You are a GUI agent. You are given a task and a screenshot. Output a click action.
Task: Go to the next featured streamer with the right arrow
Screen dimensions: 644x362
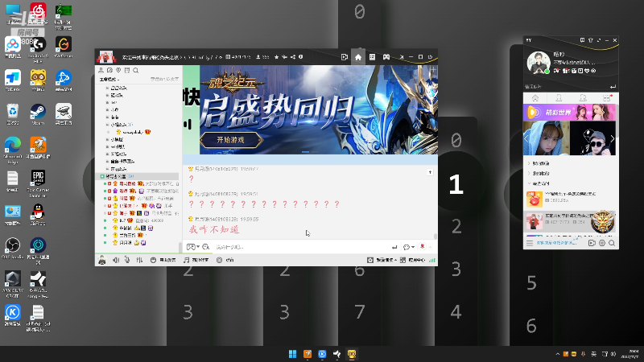coord(612,138)
